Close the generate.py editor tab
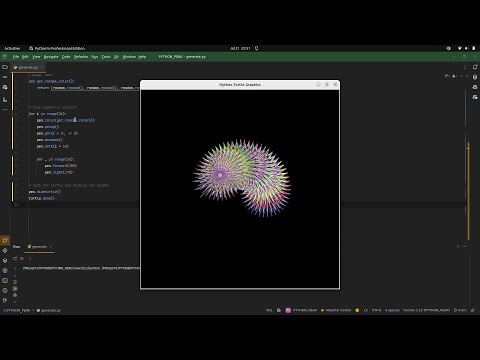 click(x=42, y=67)
